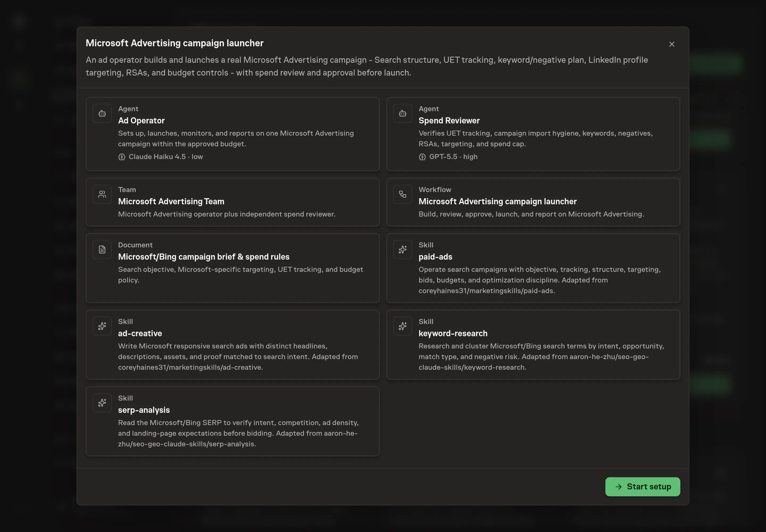766x532 pixels.
Task: Click the keyword-research description about search terms
Action: (x=541, y=357)
